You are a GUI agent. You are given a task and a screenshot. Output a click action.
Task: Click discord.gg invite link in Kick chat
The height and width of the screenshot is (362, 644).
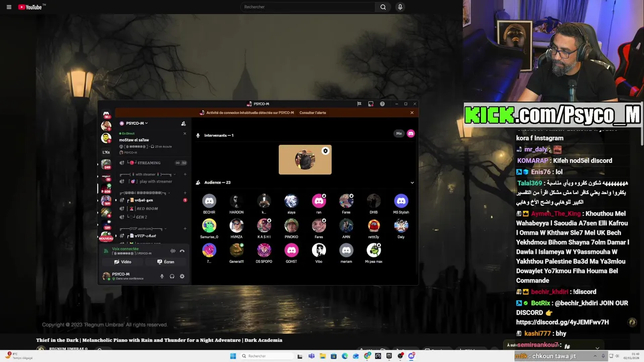[x=562, y=322]
